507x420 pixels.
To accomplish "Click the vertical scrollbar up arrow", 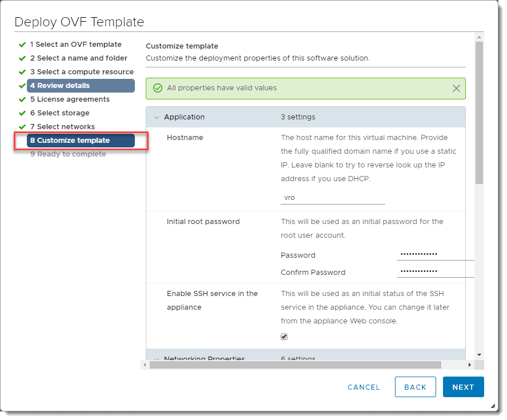I will [x=479, y=37].
